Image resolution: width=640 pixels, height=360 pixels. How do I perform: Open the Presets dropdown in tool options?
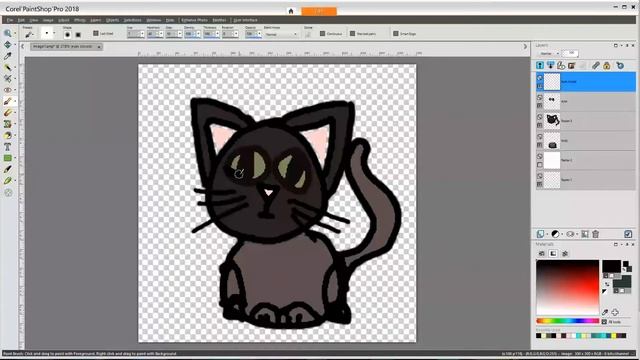click(x=29, y=35)
